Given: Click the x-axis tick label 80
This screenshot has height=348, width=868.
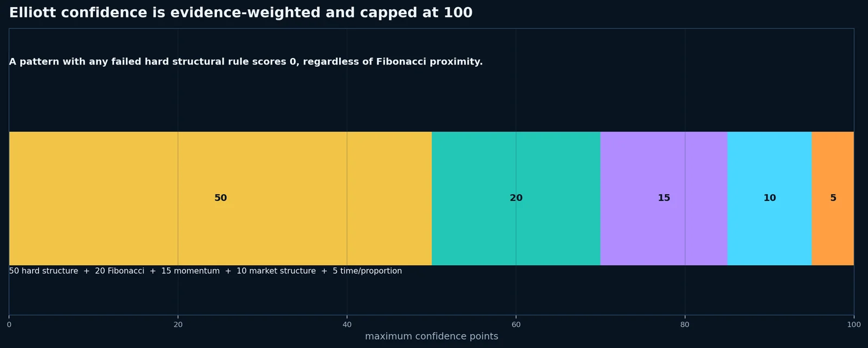Looking at the screenshot, I should (x=685, y=325).
